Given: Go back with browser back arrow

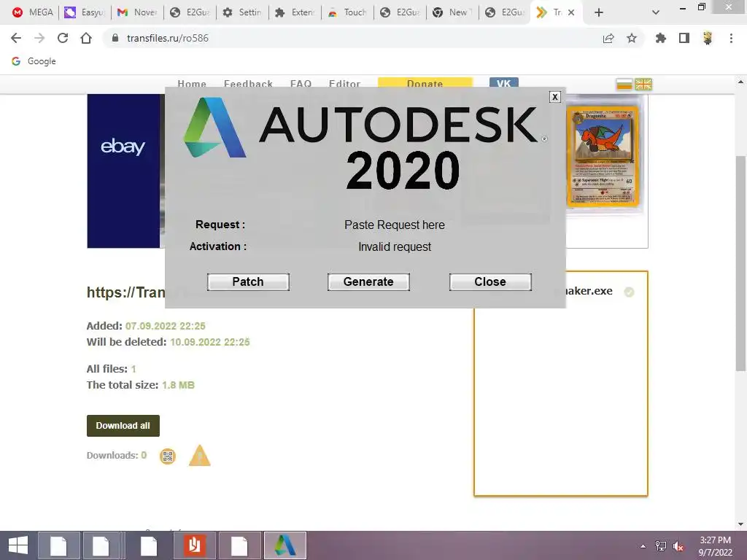Looking at the screenshot, I should tap(16, 38).
